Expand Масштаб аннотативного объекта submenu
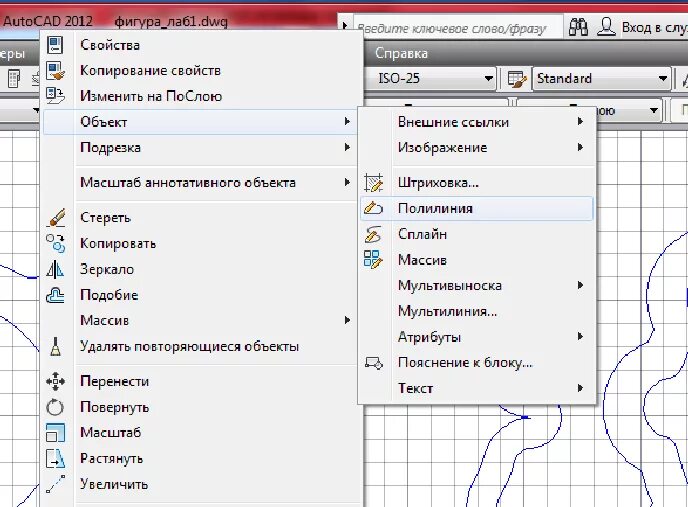 click(347, 182)
